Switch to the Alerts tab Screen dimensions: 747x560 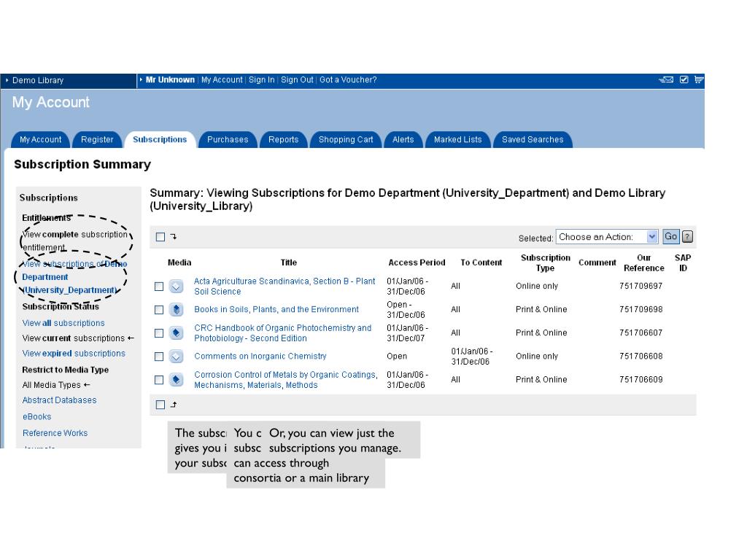[403, 139]
